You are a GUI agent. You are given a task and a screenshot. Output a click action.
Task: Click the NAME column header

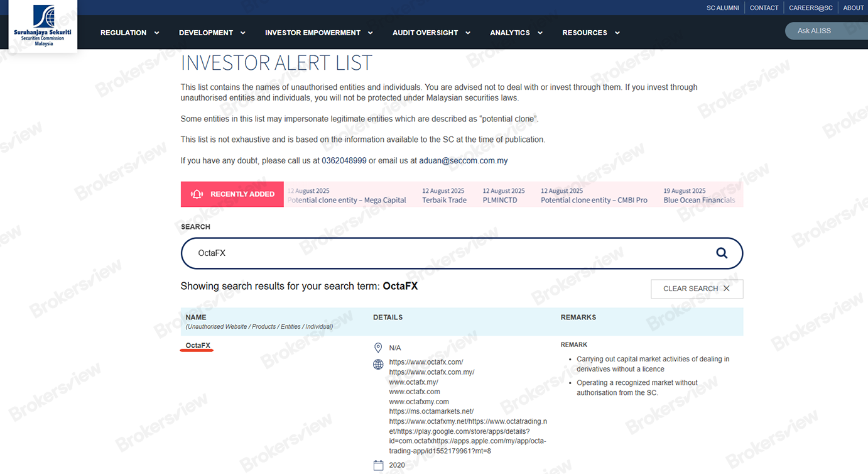[196, 317]
